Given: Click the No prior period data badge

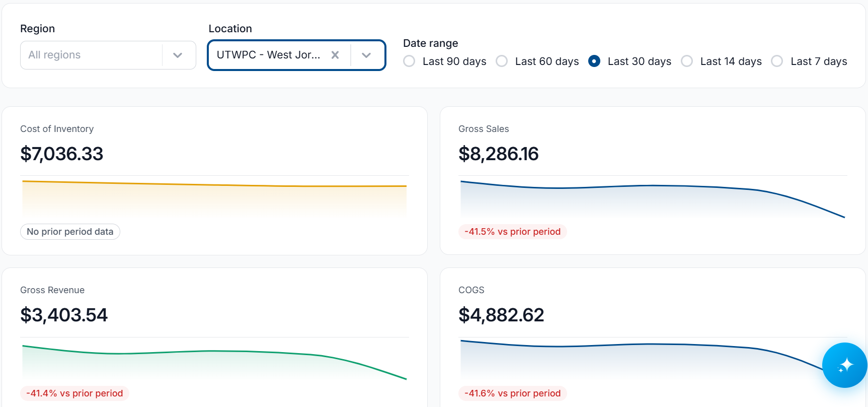Looking at the screenshot, I should point(70,232).
